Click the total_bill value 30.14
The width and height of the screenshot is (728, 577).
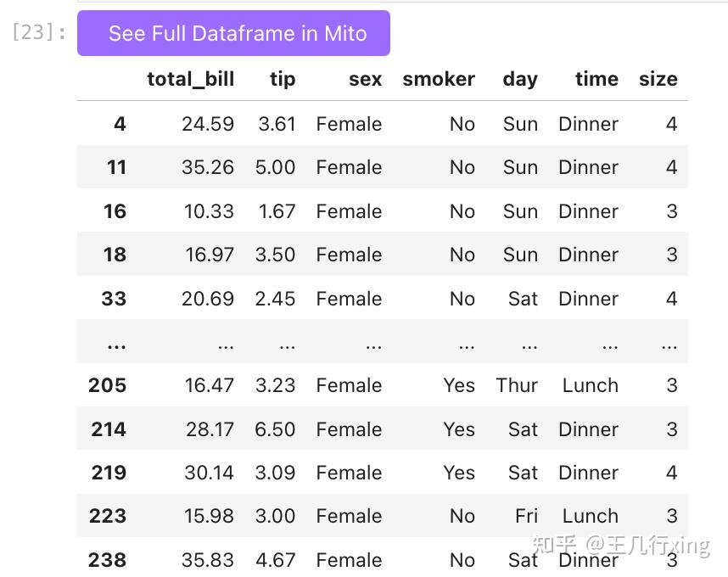pyautogui.click(x=209, y=473)
